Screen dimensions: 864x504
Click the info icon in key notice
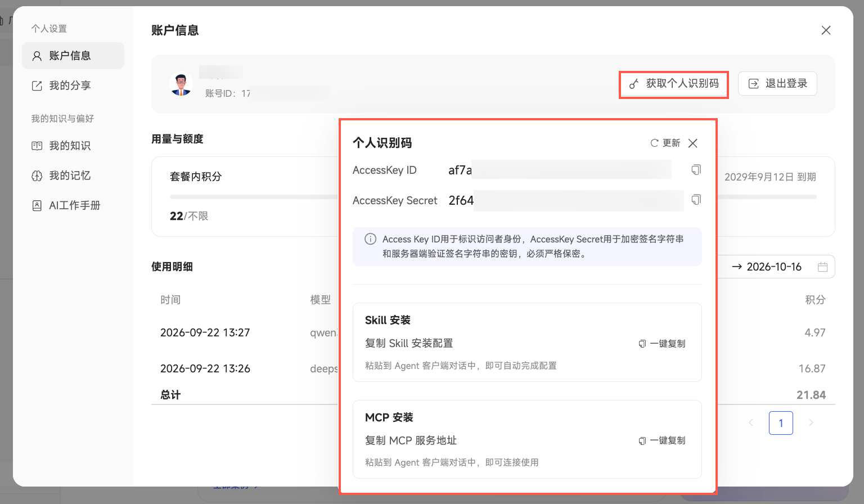(x=370, y=239)
